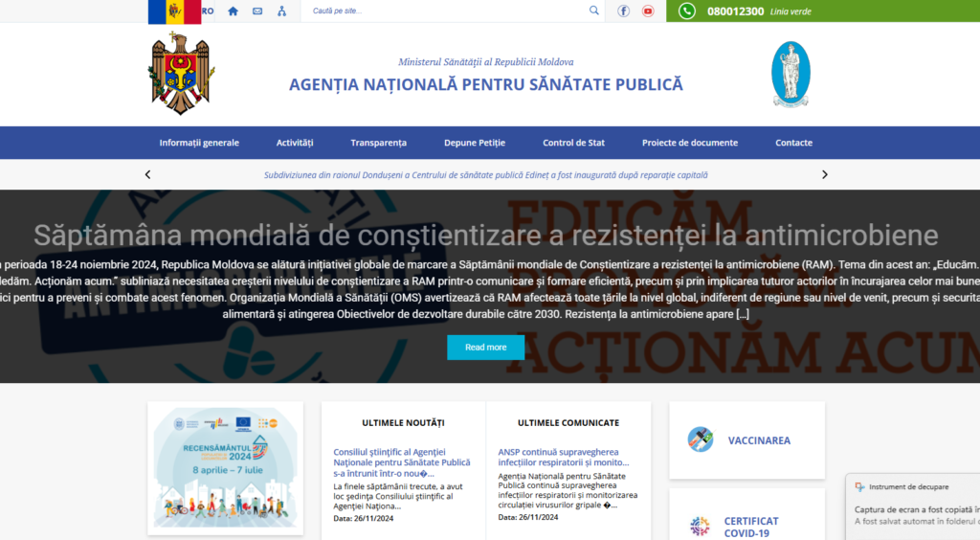The width and height of the screenshot is (980, 540).
Task: Click 'Ministerul Sănătății al Republicii Moldova' text
Action: (485, 62)
